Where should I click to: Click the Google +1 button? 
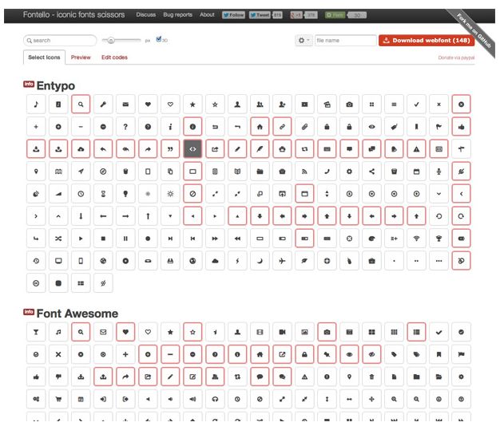tap(296, 15)
